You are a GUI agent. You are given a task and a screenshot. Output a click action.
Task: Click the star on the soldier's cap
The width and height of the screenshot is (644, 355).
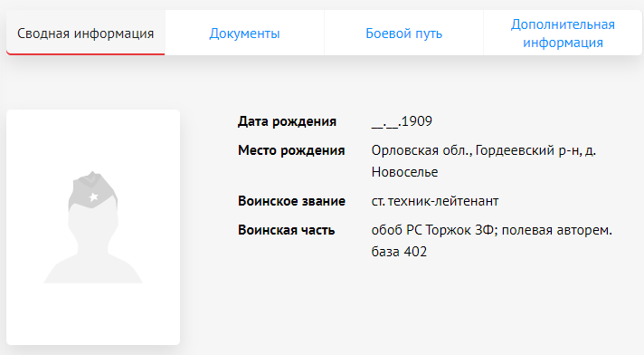[94, 197]
